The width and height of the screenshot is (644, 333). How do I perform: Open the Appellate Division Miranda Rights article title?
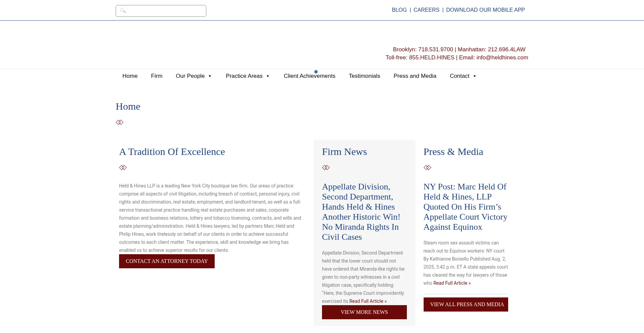pos(361,212)
